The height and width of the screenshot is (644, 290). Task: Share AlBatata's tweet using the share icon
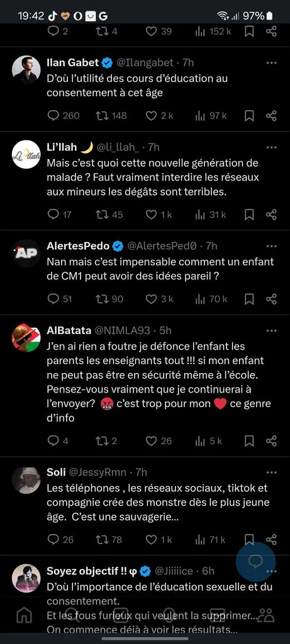(x=272, y=441)
